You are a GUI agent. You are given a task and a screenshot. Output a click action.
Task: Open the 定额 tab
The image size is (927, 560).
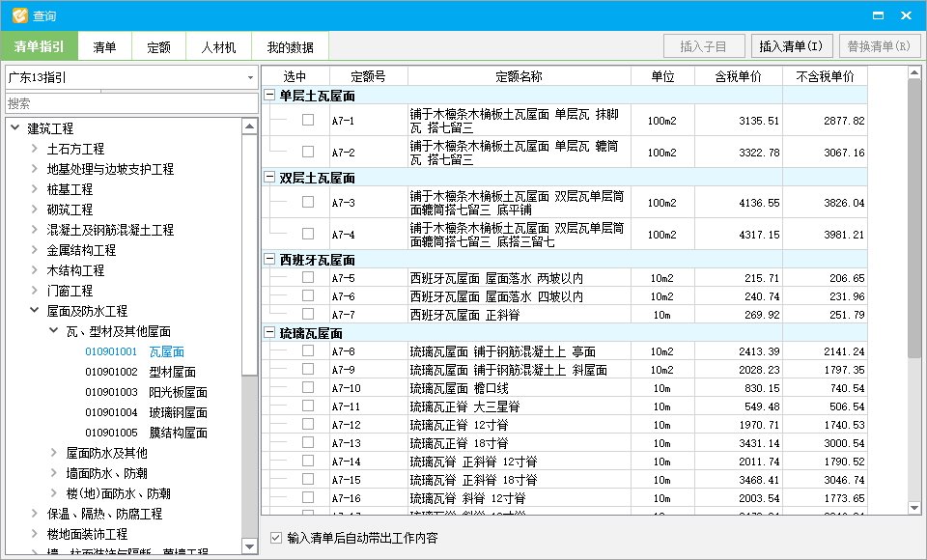coord(158,47)
